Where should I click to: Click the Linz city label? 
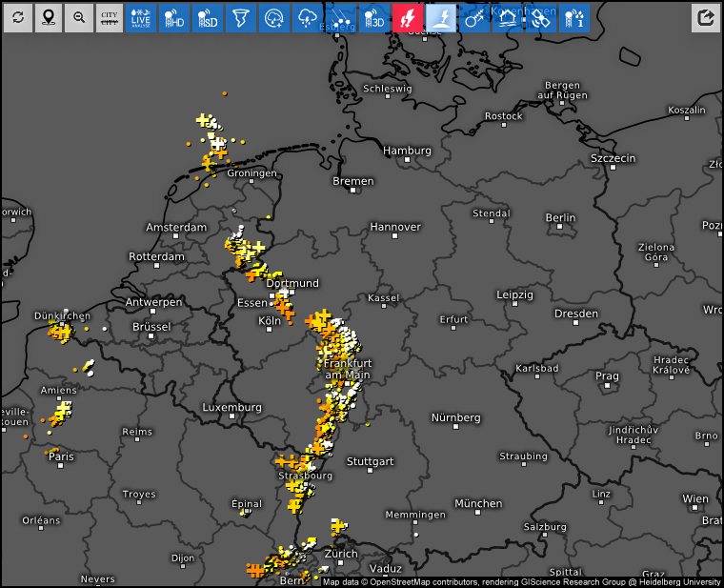(x=601, y=495)
